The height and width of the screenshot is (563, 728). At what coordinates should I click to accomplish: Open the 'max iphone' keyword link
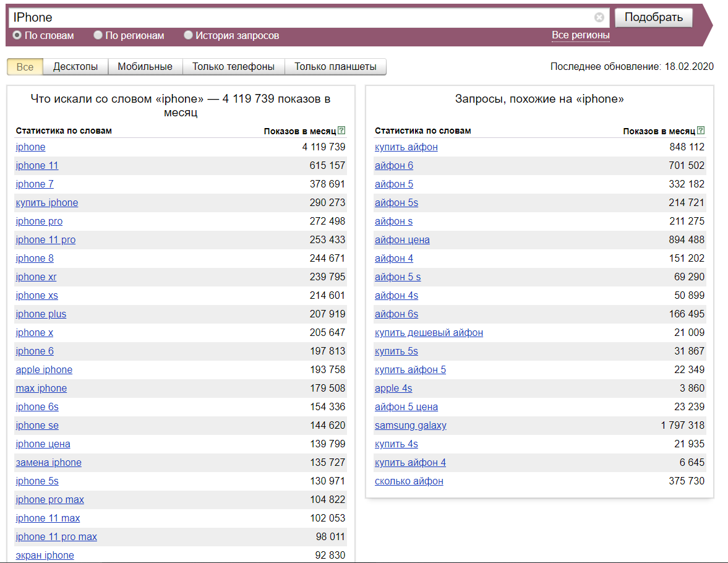pyautogui.click(x=41, y=389)
